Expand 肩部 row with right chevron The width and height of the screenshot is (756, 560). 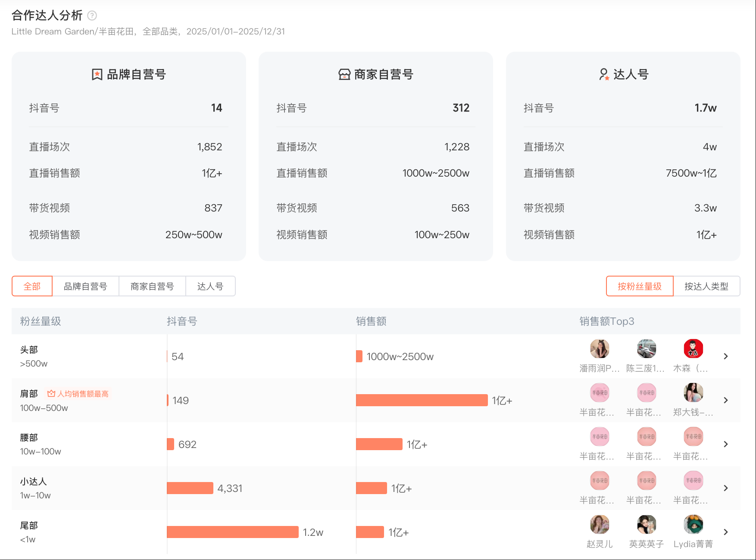[x=726, y=400]
